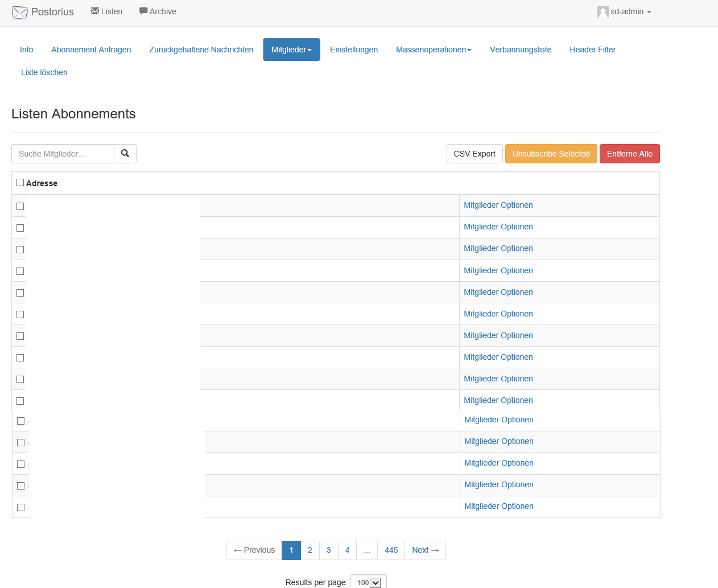Open the Verbannungsliste tab
The width and height of the screenshot is (718, 588).
[x=521, y=50]
